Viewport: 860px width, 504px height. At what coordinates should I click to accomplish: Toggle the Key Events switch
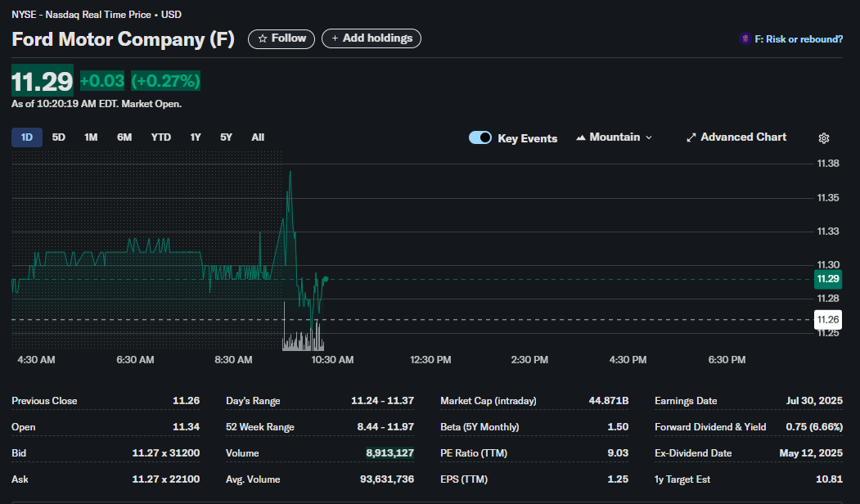tap(480, 137)
